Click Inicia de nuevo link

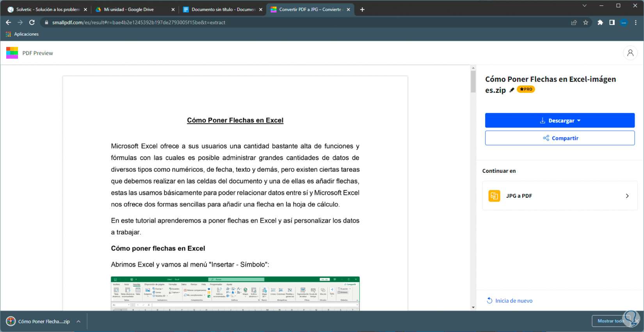pos(509,301)
